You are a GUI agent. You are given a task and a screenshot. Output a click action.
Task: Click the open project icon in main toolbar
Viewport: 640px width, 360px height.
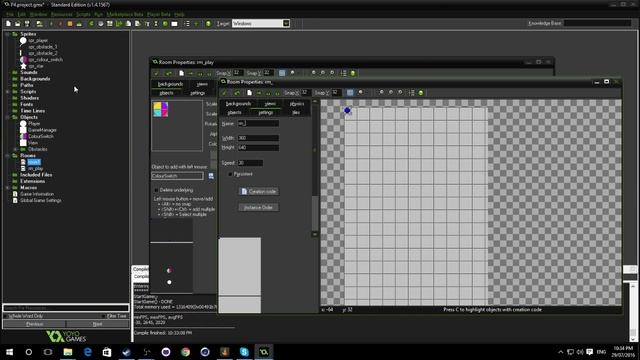18,24
